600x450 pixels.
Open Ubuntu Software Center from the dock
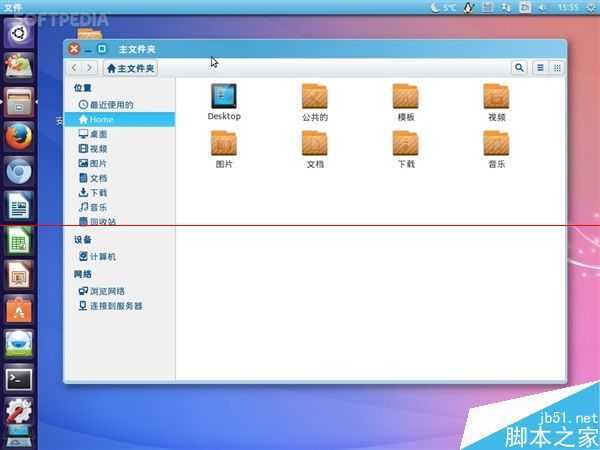tap(19, 310)
